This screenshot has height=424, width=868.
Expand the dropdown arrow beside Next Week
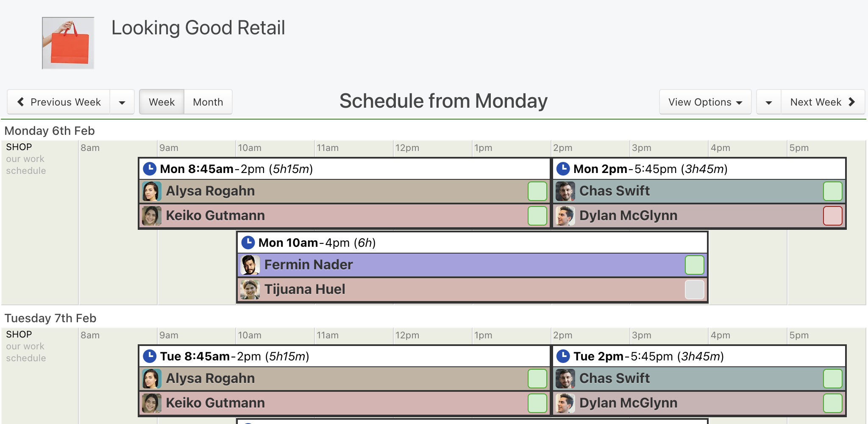pos(769,102)
